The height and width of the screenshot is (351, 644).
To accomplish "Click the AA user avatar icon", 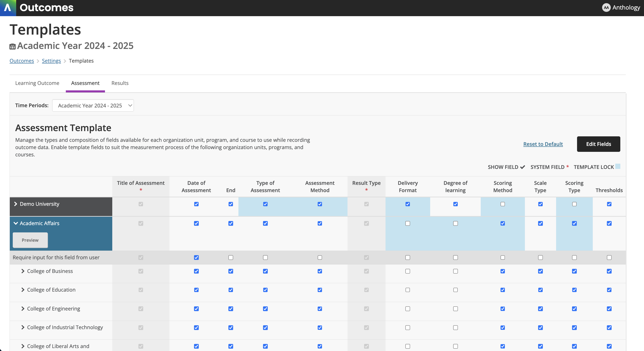I will click(x=606, y=8).
